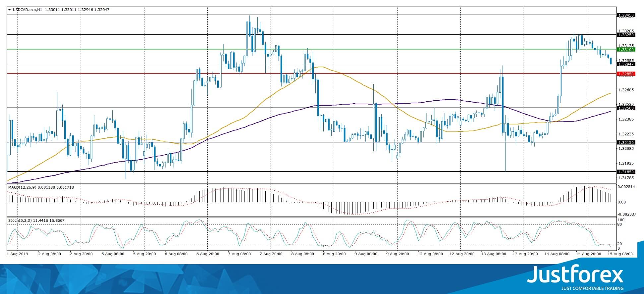Click the 1.31935 price axis value
The image size is (644, 294).
coord(626,163)
